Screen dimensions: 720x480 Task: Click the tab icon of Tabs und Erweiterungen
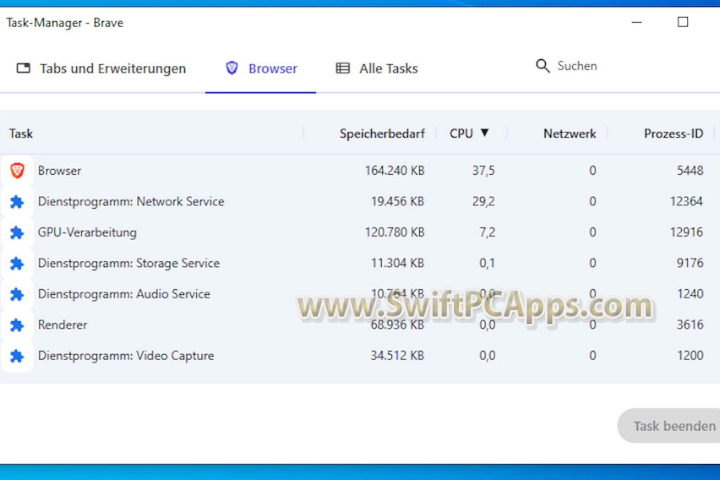point(23,68)
